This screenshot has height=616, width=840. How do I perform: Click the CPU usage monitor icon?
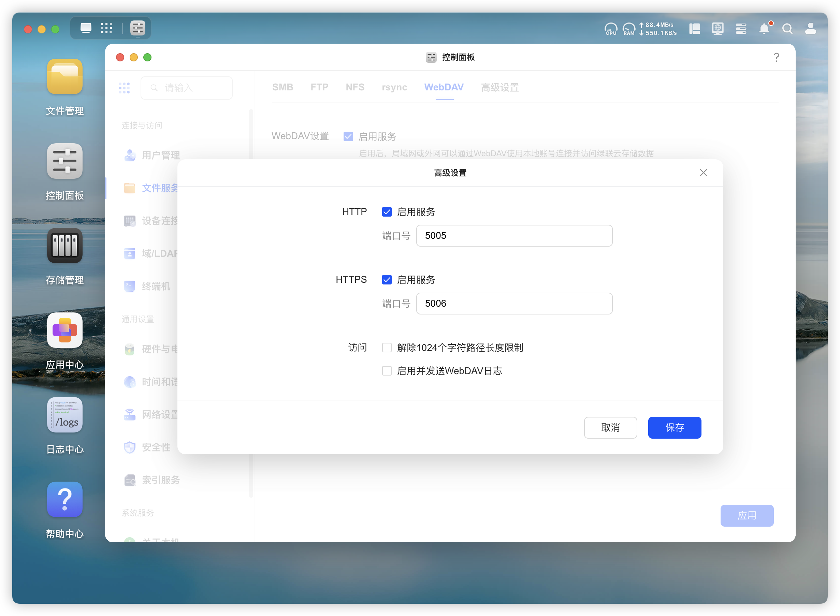click(x=611, y=29)
